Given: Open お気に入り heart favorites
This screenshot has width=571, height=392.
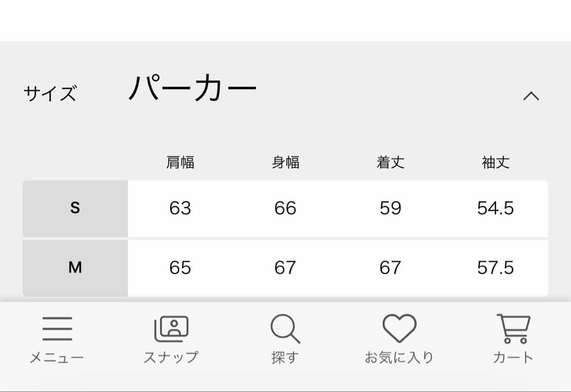Looking at the screenshot, I should tap(399, 329).
